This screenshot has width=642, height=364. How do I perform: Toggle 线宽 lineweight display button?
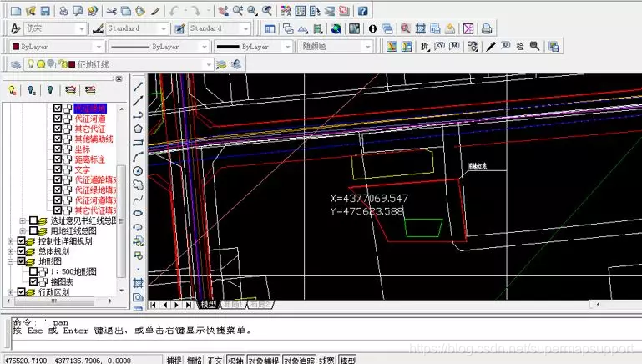[326, 360]
